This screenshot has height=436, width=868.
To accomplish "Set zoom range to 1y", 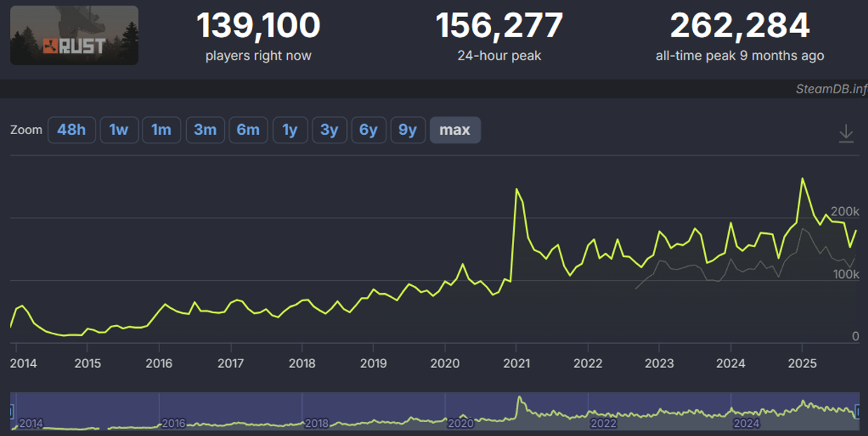I will click(290, 130).
